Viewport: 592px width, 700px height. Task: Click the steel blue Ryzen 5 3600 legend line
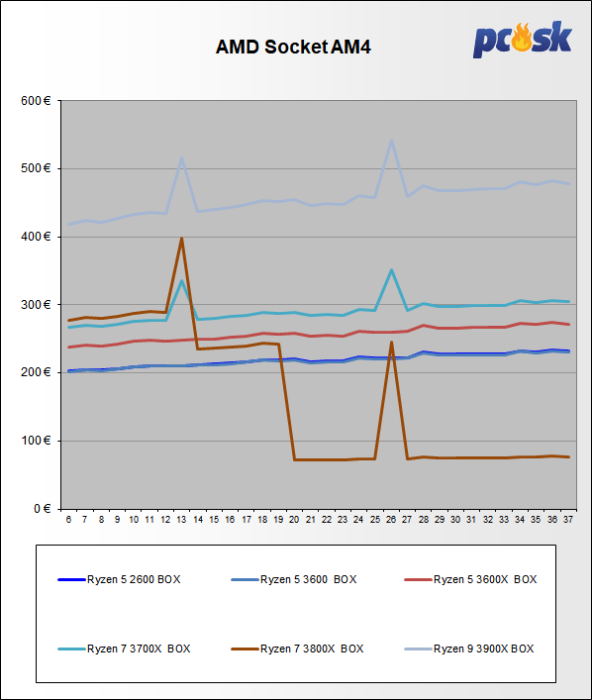[245, 580]
